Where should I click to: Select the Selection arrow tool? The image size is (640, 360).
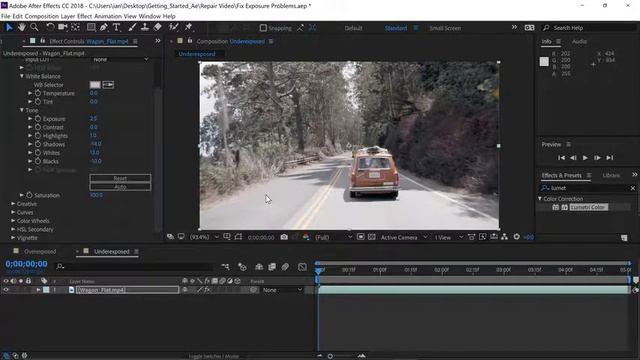pos(9,27)
